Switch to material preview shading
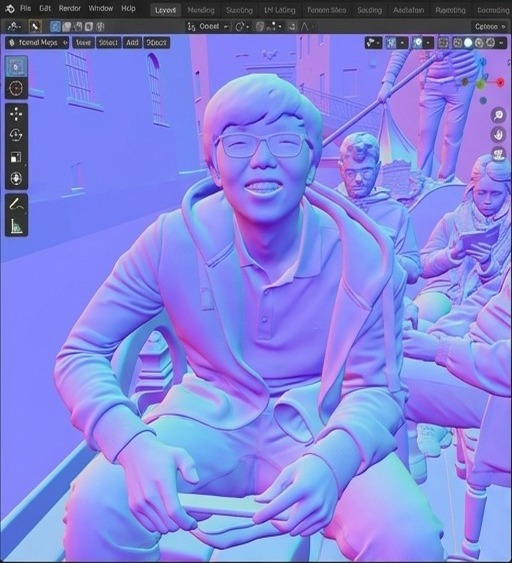This screenshot has height=563, width=512. [479, 43]
